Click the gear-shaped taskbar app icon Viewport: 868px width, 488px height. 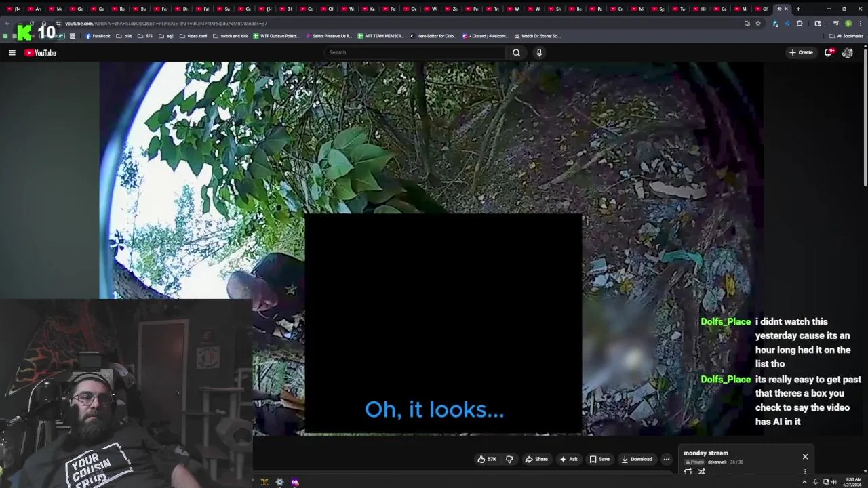pyautogui.click(x=279, y=482)
